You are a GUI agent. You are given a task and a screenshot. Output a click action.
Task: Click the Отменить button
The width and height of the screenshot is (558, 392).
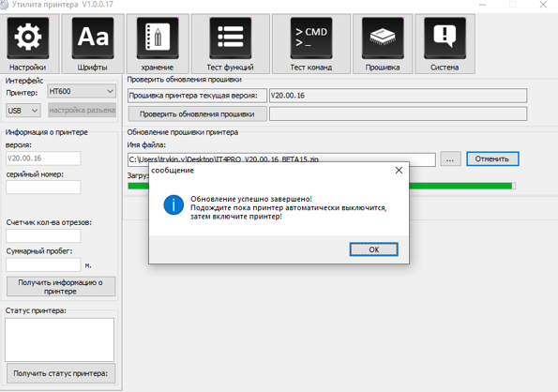(492, 159)
